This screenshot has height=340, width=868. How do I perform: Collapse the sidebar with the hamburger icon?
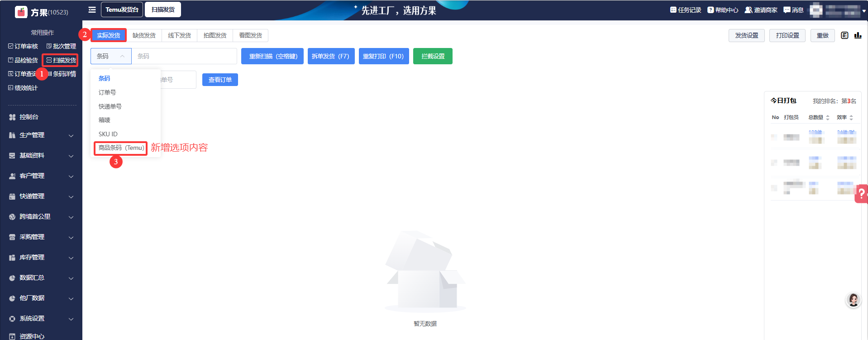[x=92, y=10]
